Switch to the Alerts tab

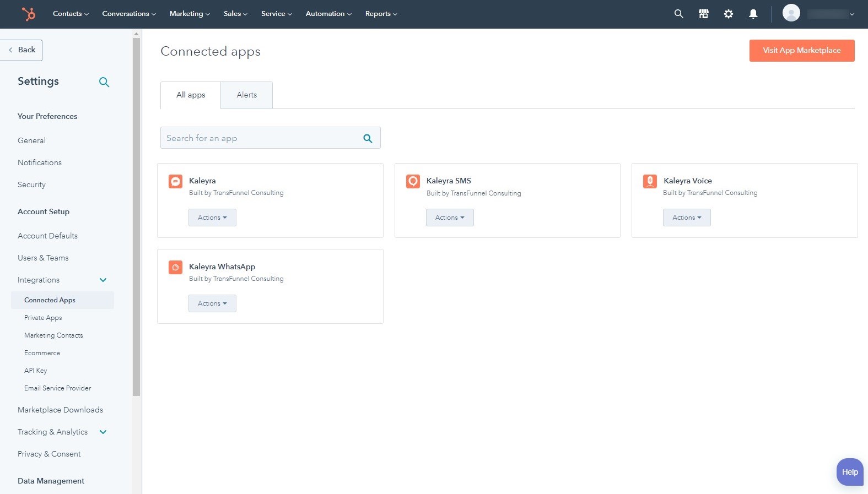point(247,95)
